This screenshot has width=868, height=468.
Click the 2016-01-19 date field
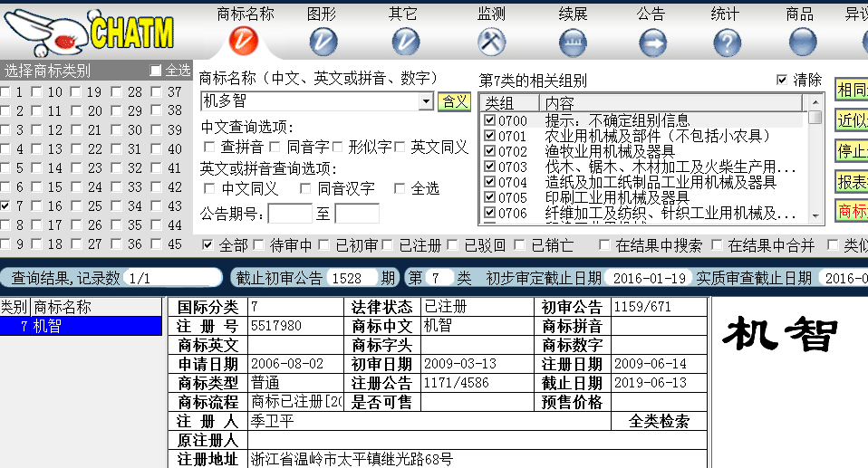pos(649,278)
